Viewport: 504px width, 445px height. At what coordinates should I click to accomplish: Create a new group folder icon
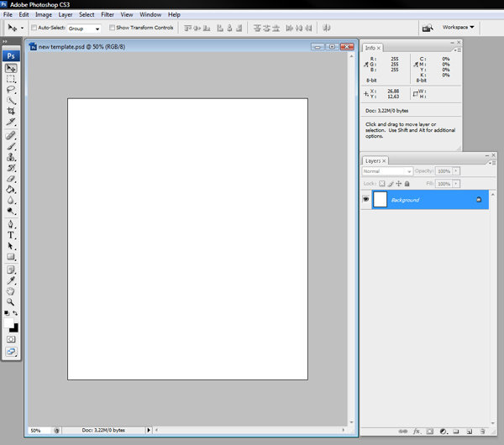456,432
